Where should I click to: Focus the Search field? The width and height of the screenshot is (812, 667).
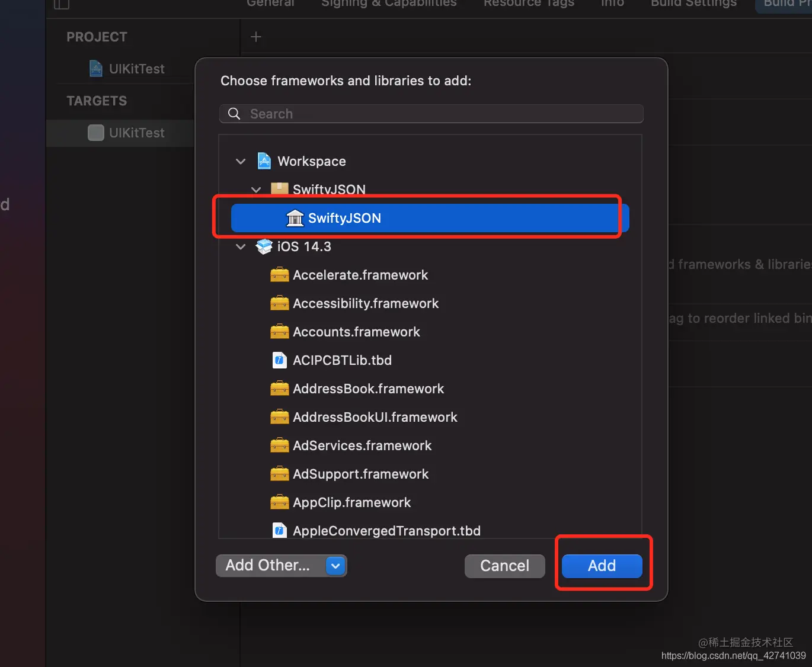431,114
